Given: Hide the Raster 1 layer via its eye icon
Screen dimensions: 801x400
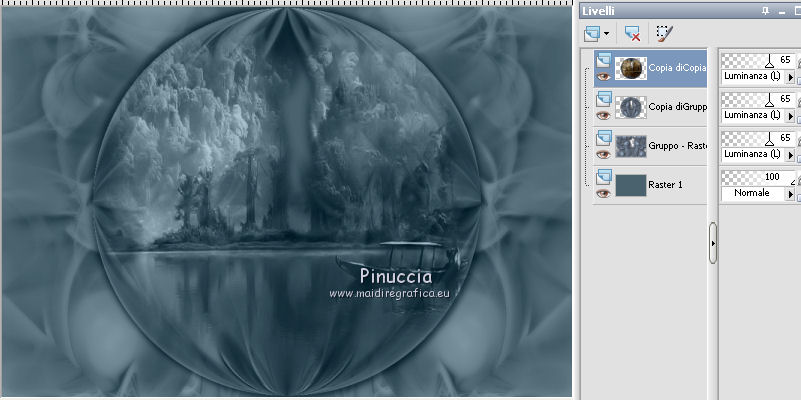Looking at the screenshot, I should pos(603,193).
